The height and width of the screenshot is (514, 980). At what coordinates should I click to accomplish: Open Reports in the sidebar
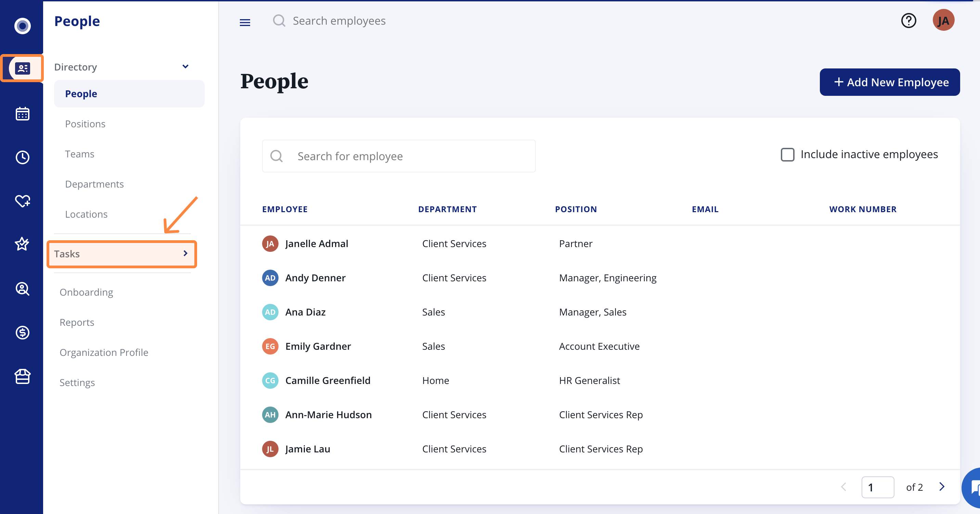77,322
